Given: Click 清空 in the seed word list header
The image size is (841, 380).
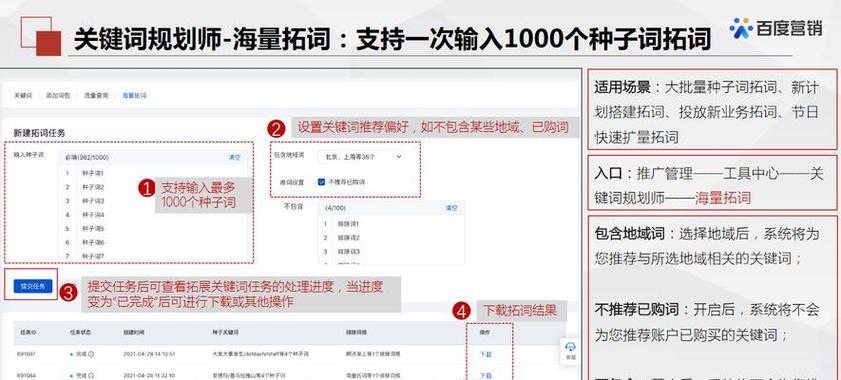Looking at the screenshot, I should [235, 158].
